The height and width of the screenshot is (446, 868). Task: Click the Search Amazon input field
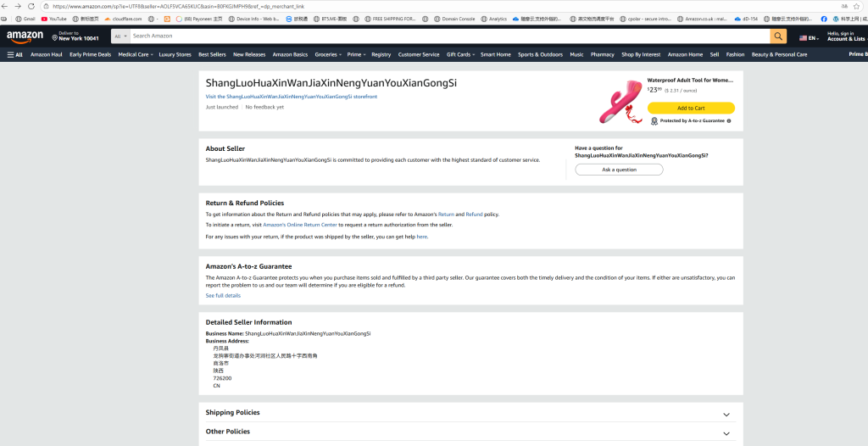(x=449, y=36)
